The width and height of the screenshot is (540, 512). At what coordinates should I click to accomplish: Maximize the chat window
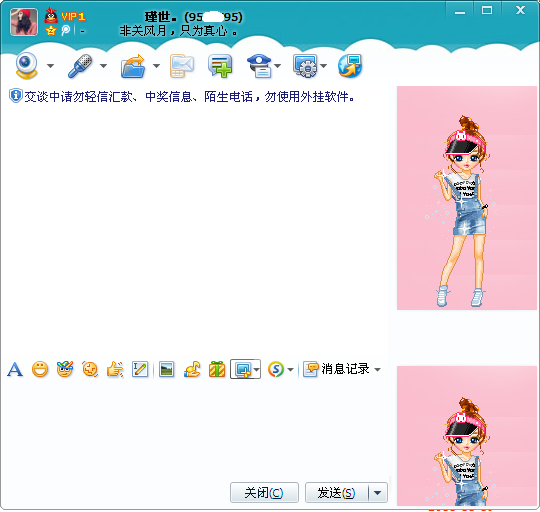coord(487,11)
